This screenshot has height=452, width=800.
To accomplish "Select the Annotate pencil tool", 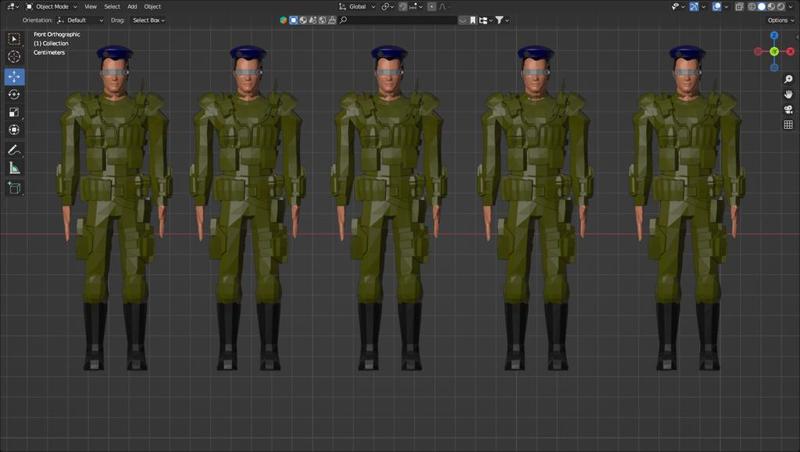I will coord(14,150).
